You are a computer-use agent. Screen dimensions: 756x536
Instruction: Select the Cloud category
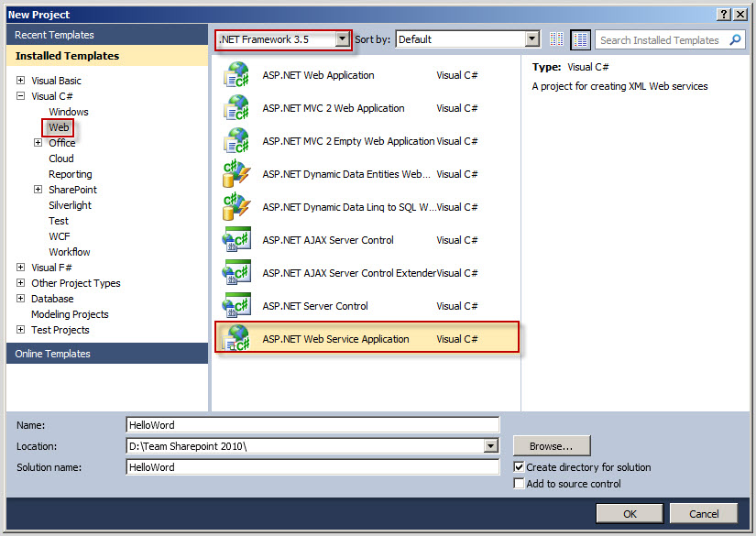point(61,159)
